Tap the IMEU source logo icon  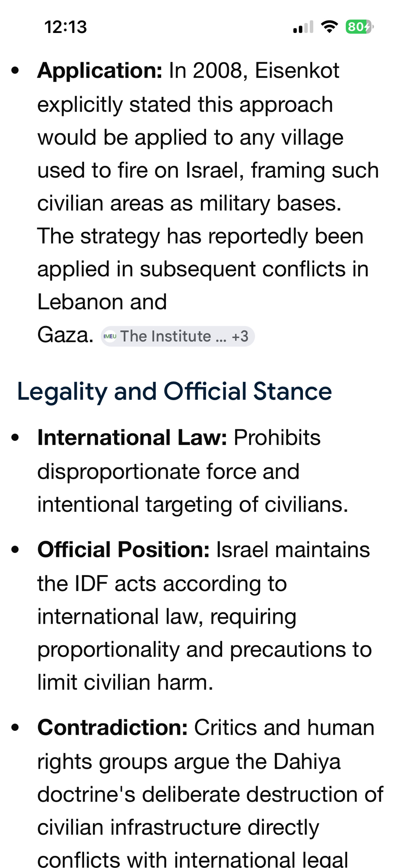click(110, 336)
